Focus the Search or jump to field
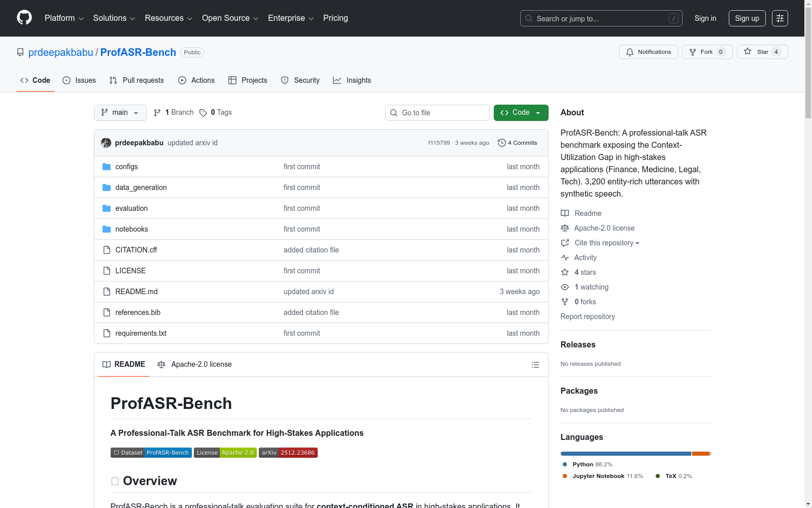The width and height of the screenshot is (812, 508). coord(601,18)
